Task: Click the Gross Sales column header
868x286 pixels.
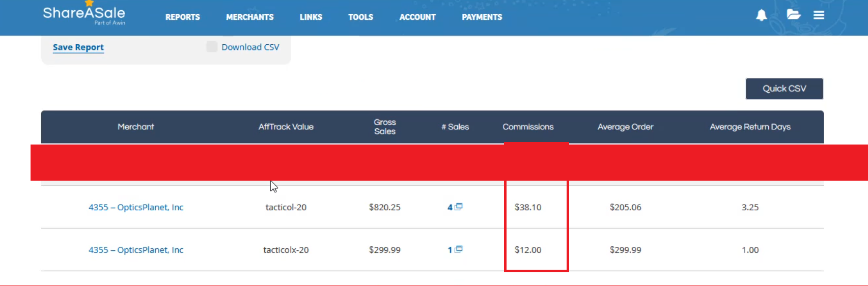Action: [x=385, y=127]
